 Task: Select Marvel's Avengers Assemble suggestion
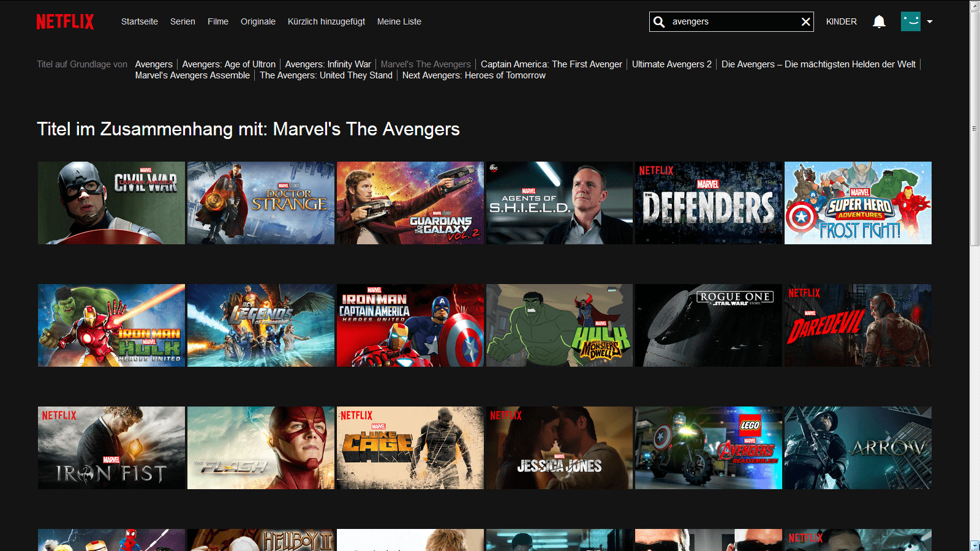(192, 75)
